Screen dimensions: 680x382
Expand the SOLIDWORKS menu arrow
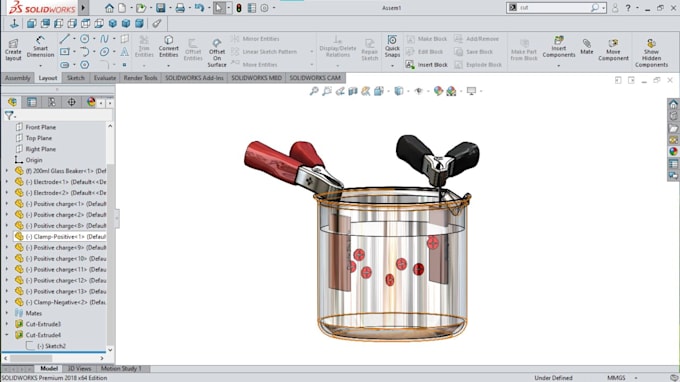(83, 8)
